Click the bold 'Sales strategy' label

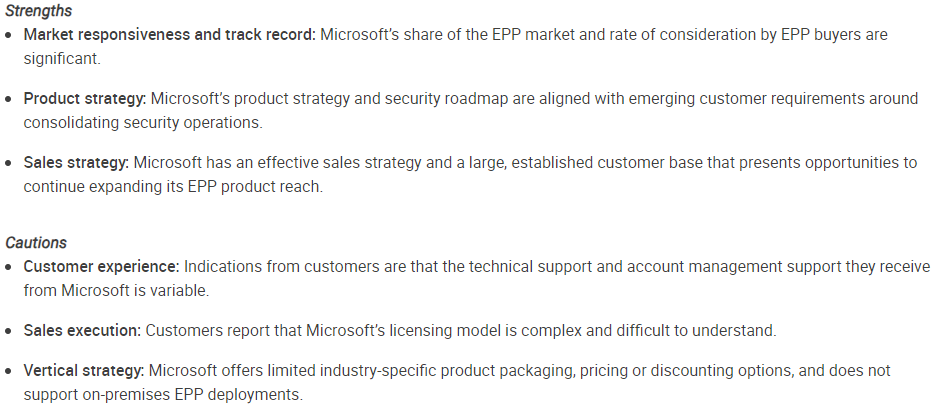[76, 163]
